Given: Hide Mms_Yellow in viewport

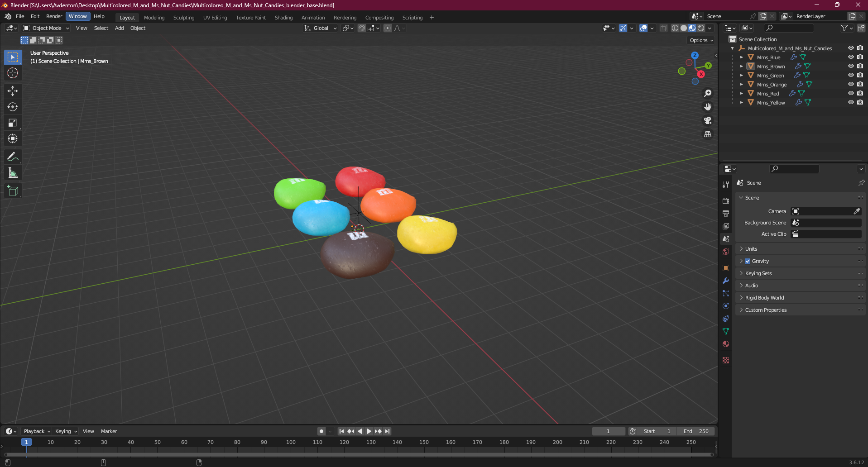Looking at the screenshot, I should coord(851,102).
